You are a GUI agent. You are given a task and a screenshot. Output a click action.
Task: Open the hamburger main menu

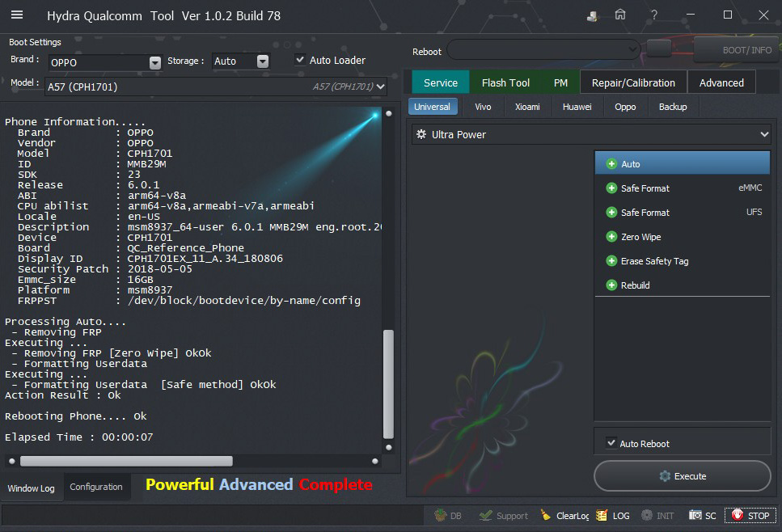click(x=17, y=15)
